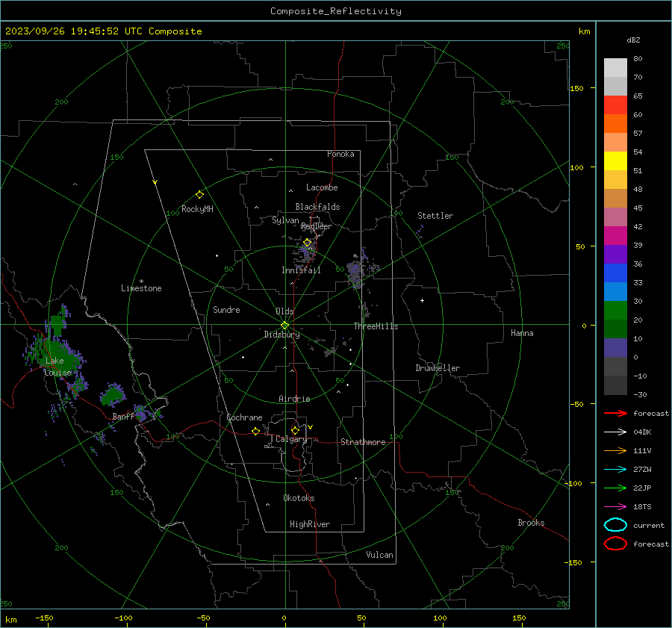Click the ThreeHills label
672x628 pixels.
(x=376, y=326)
